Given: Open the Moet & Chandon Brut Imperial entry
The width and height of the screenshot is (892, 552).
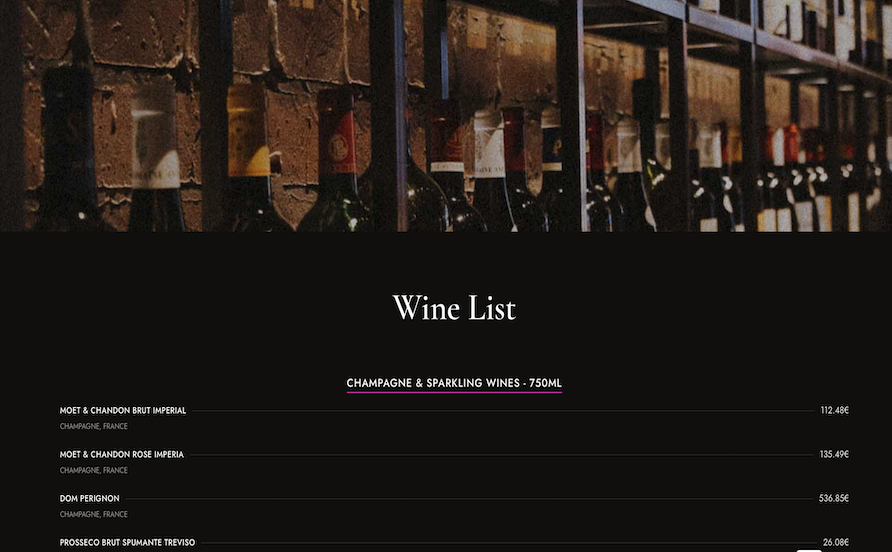Looking at the screenshot, I should tap(123, 410).
